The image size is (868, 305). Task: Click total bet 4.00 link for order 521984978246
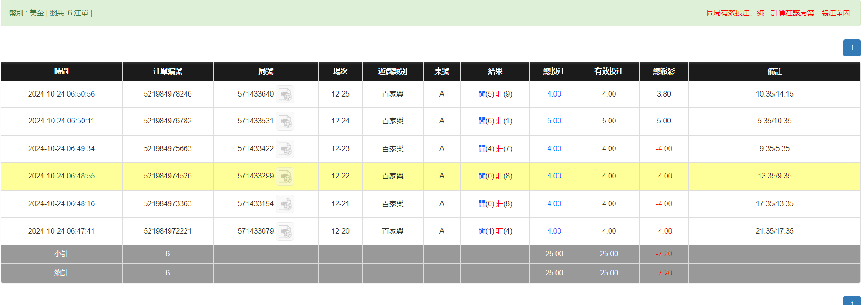554,94
